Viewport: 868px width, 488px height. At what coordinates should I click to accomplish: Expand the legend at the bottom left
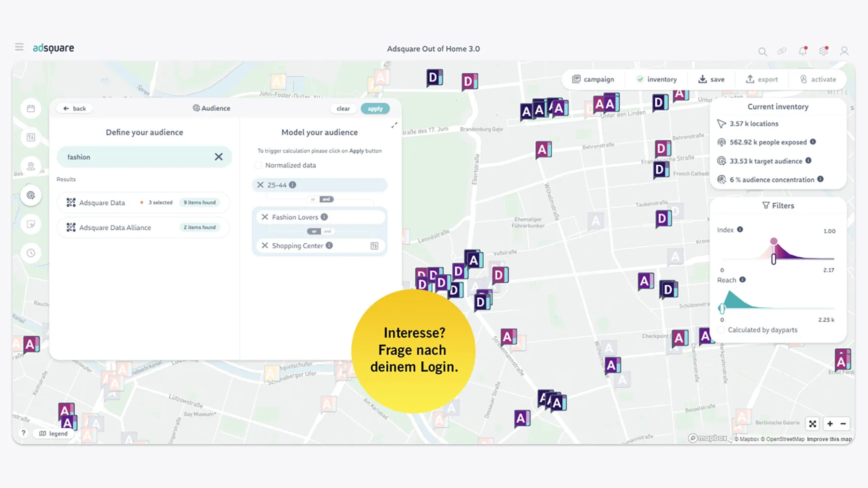point(53,433)
